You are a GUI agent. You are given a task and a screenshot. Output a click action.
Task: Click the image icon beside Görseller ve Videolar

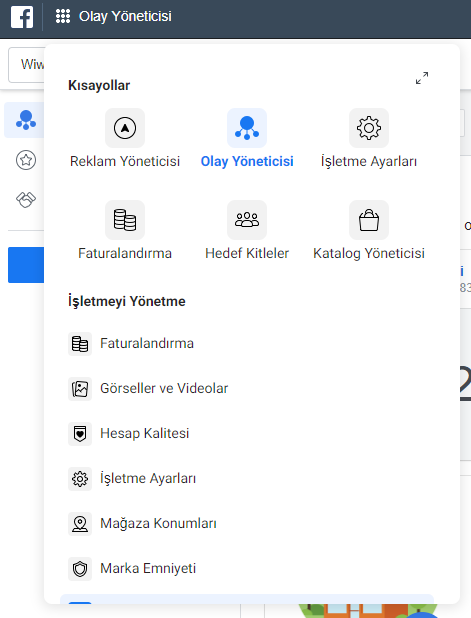tap(80, 389)
